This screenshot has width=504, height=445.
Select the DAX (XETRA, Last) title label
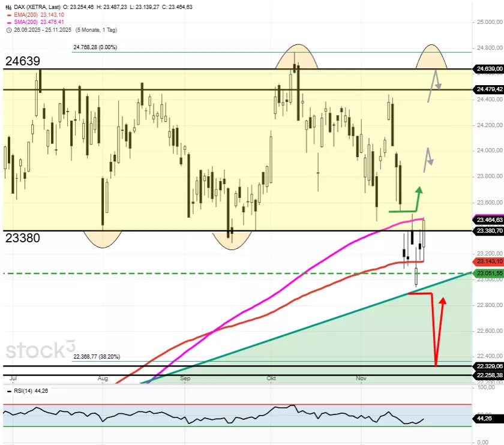pyautogui.click(x=40, y=8)
